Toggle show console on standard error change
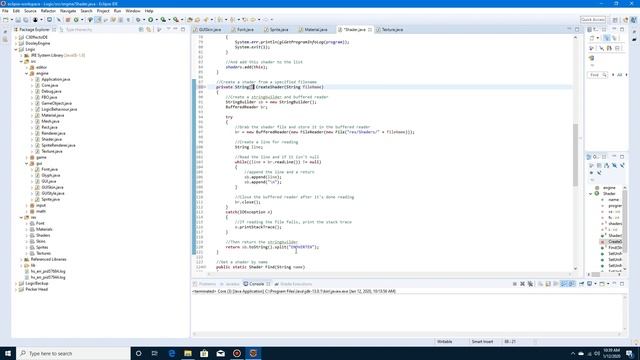This screenshot has width=640, height=360. pos(572,284)
